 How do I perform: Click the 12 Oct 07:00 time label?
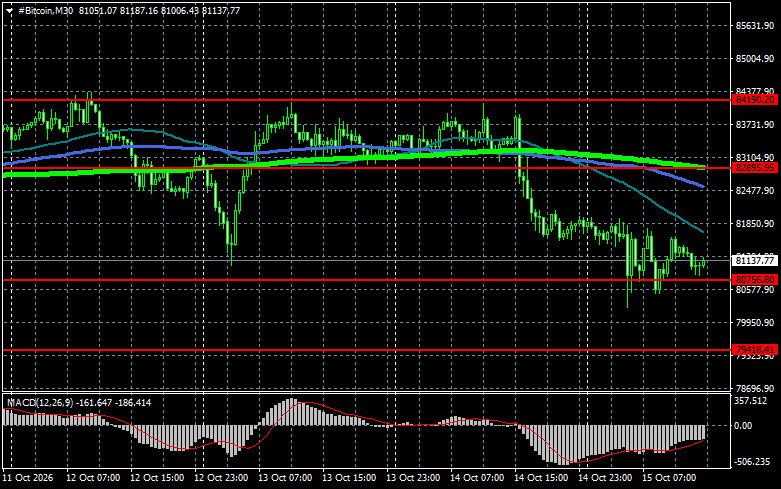93,478
